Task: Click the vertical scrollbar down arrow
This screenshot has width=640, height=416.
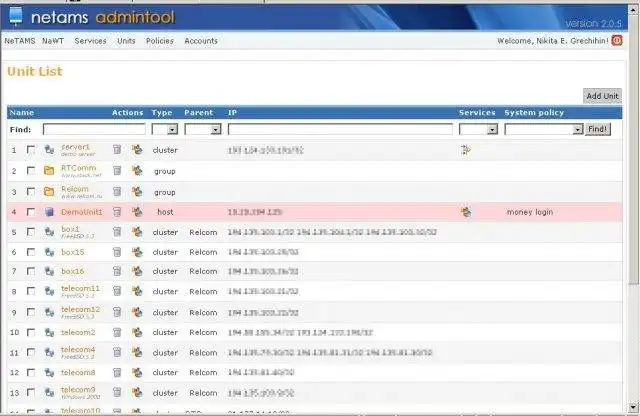Action: coord(633,407)
